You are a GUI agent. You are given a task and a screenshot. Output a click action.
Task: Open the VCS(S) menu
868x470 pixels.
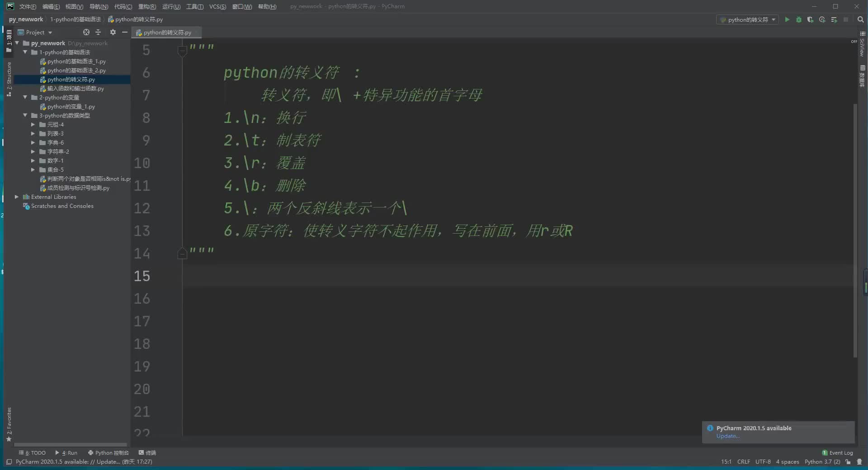click(x=217, y=6)
